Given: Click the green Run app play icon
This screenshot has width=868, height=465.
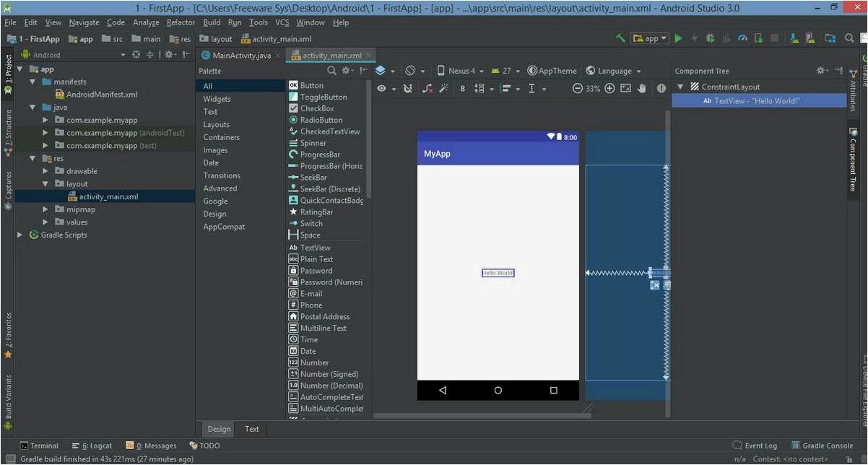Looking at the screenshot, I should 679,39.
